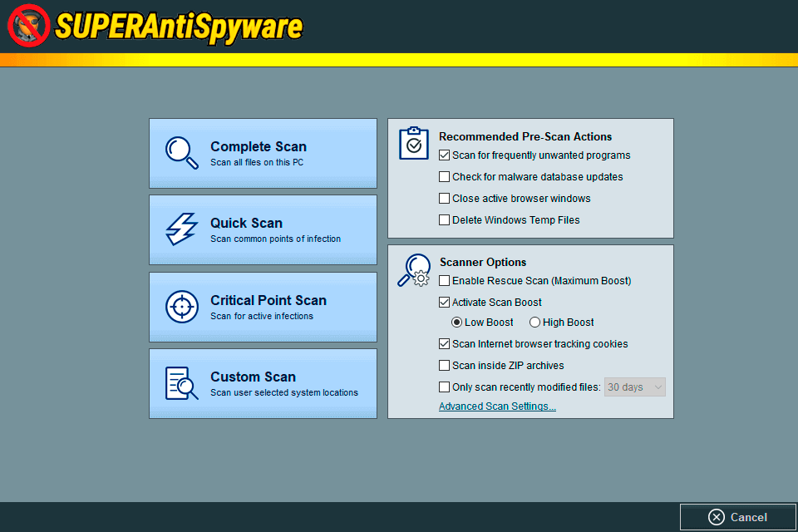
Task: Click the Cancel button's X circle icon
Action: (x=716, y=517)
